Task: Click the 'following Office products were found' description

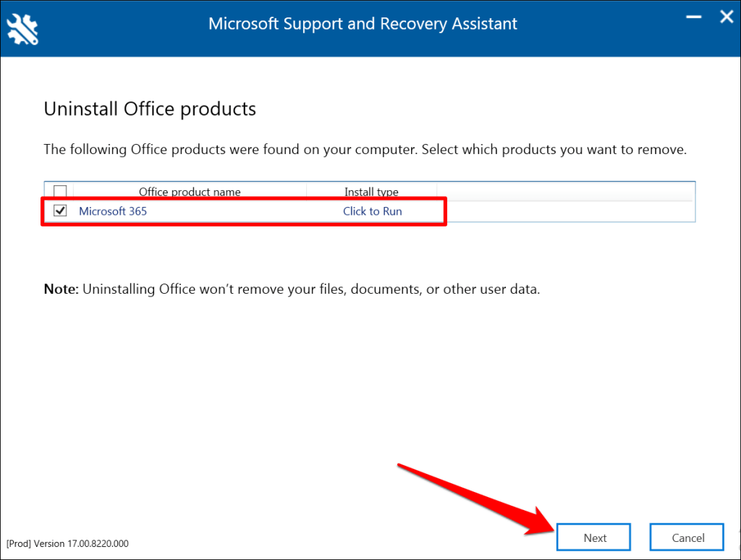Action: pos(365,150)
